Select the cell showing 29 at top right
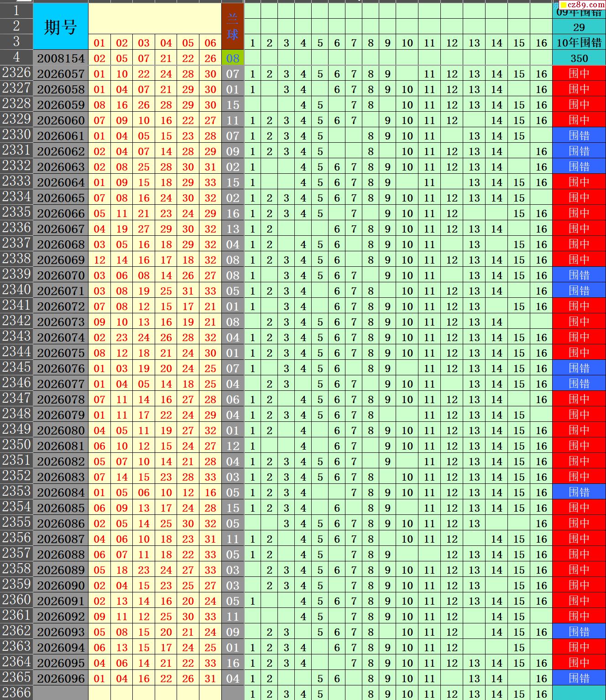This screenshot has height=700, width=606. coord(579,27)
